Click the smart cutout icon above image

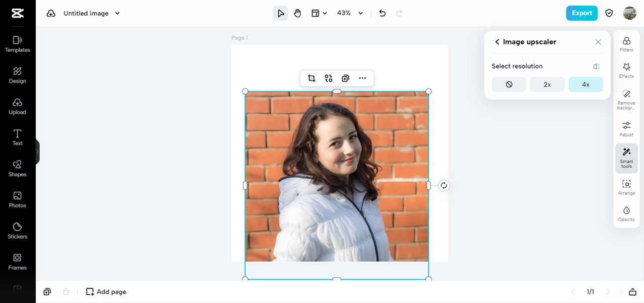329,78
